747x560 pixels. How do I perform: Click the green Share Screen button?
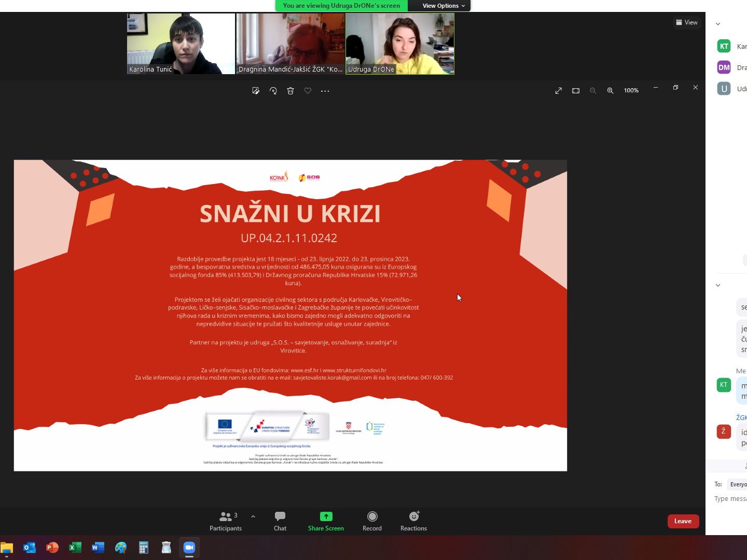tap(326, 521)
